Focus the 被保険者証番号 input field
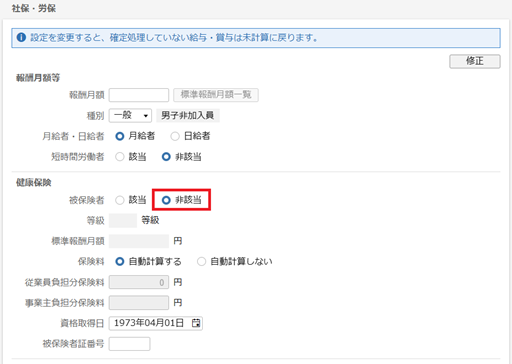 (x=129, y=344)
